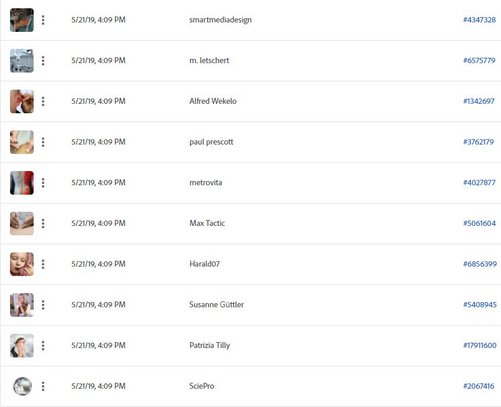Image resolution: width=501 pixels, height=407 pixels.
Task: Open the three-dot menu for Max Tactic row
Action: click(43, 223)
